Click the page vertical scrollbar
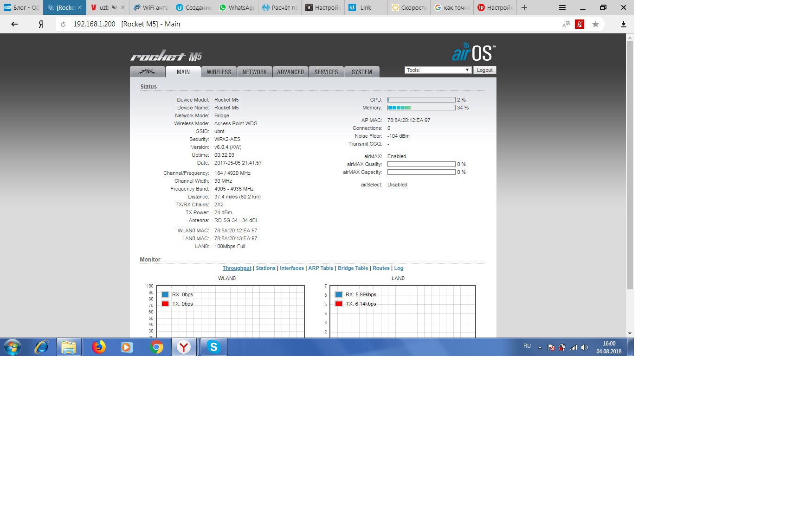This screenshot has width=812, height=524. (630, 166)
